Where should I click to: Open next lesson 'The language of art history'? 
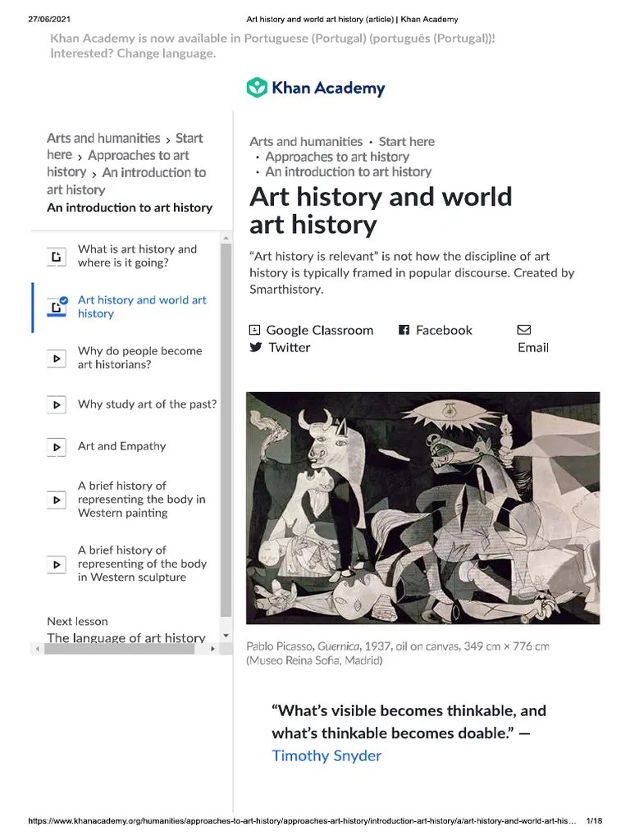click(x=126, y=637)
